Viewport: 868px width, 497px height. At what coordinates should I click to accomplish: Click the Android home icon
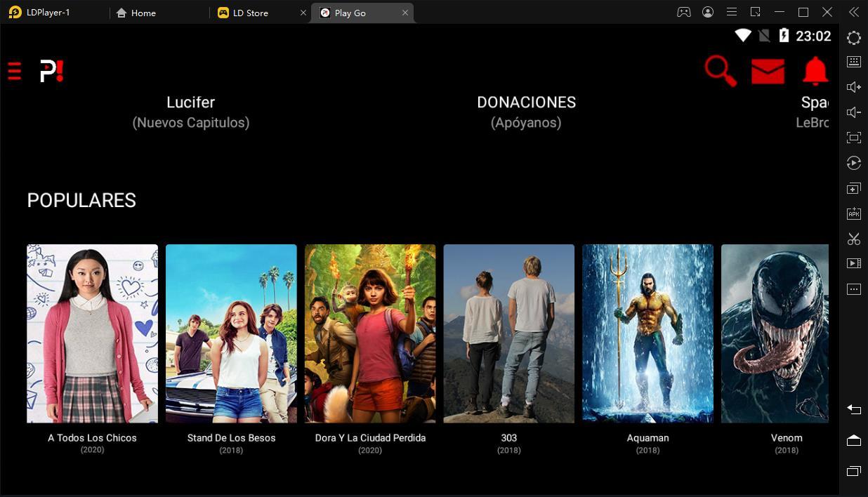pyautogui.click(x=854, y=440)
